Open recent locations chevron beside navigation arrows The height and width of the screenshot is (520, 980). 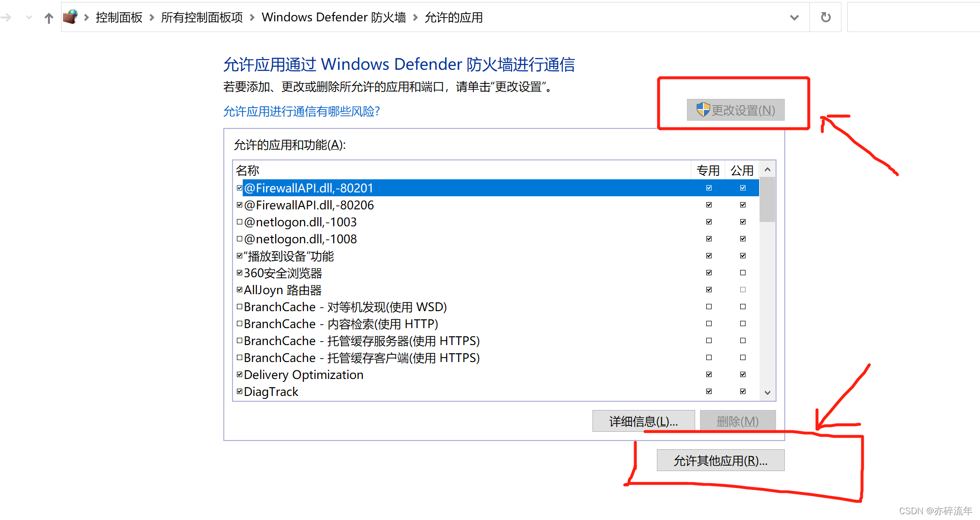pyautogui.click(x=29, y=18)
